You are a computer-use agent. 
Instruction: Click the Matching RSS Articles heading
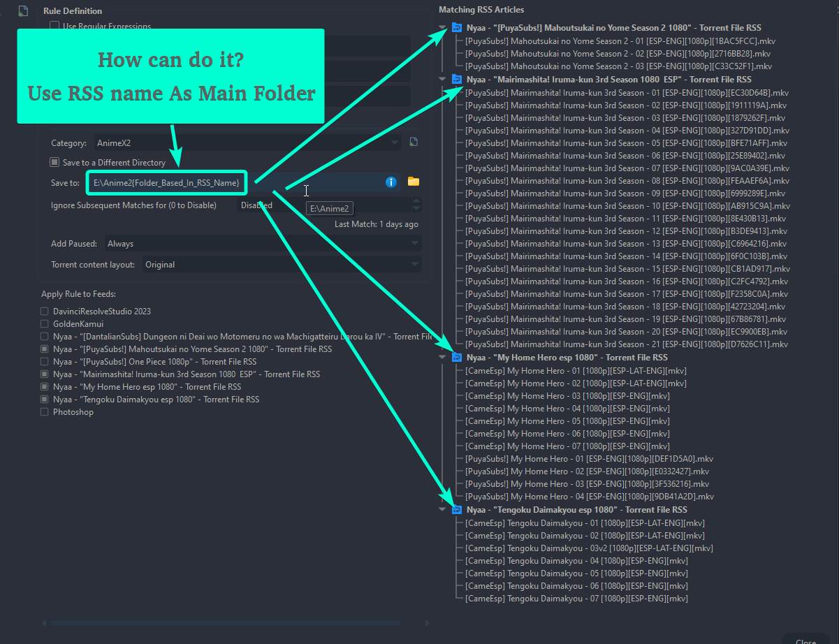481,10
